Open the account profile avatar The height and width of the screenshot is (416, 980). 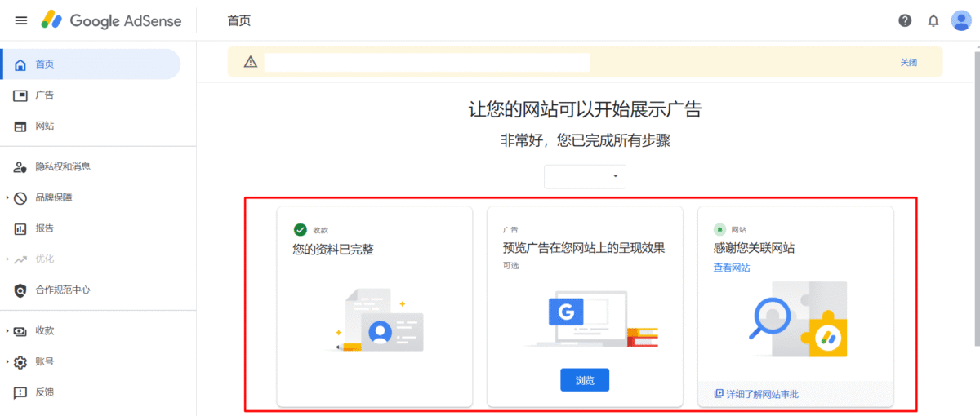(x=961, y=20)
